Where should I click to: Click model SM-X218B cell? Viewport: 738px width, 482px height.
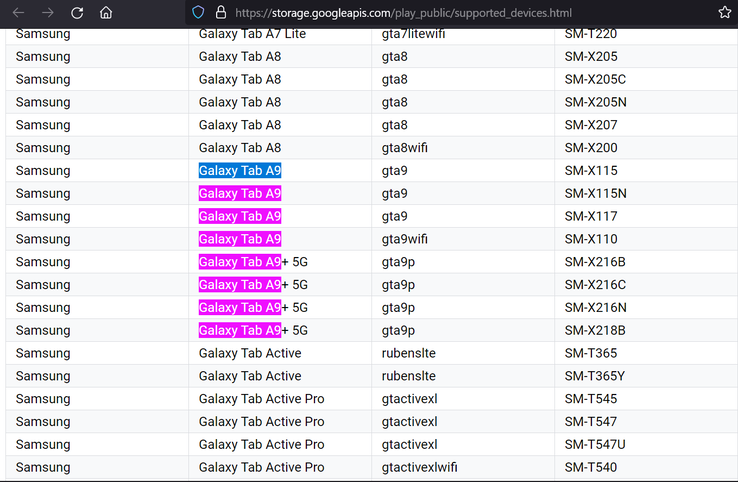pyautogui.click(x=595, y=330)
